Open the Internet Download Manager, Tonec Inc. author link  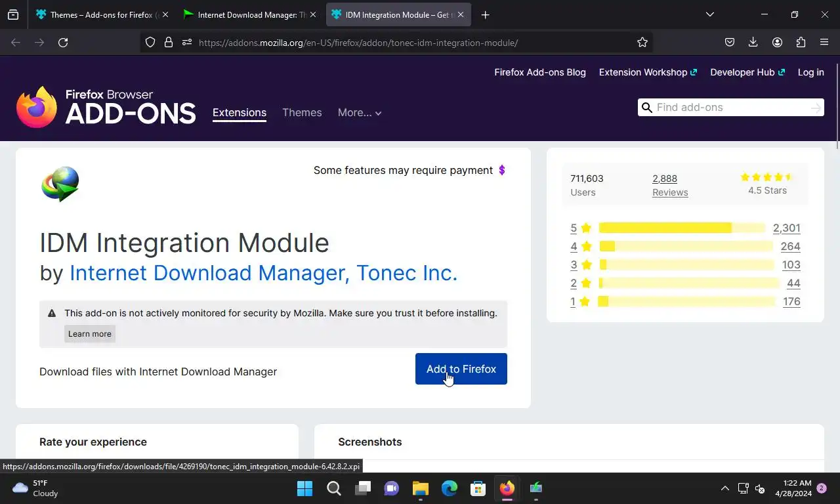[263, 272]
